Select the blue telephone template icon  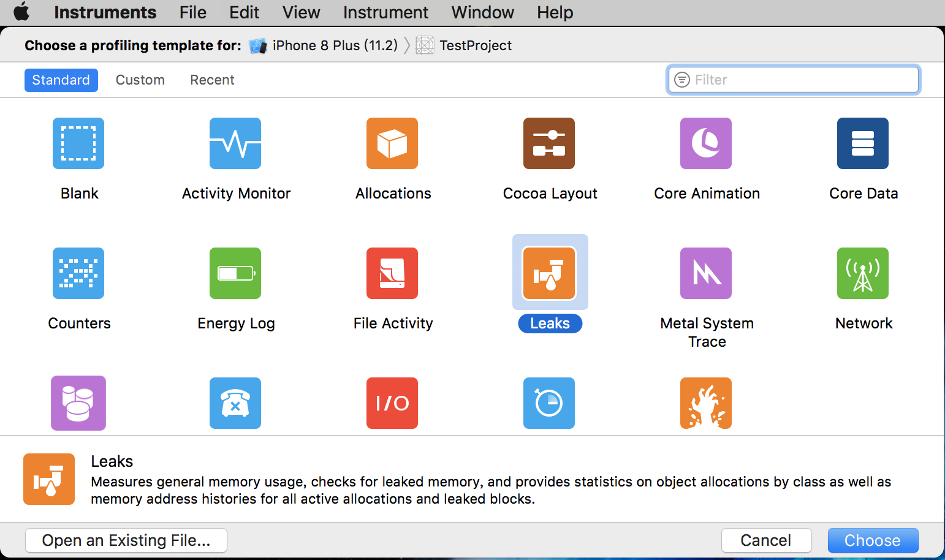click(235, 403)
